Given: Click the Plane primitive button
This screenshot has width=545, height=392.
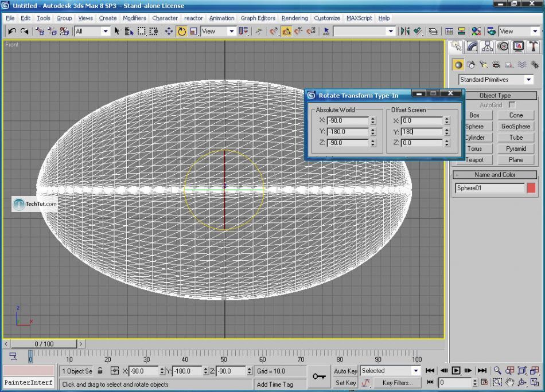Looking at the screenshot, I should (516, 160).
